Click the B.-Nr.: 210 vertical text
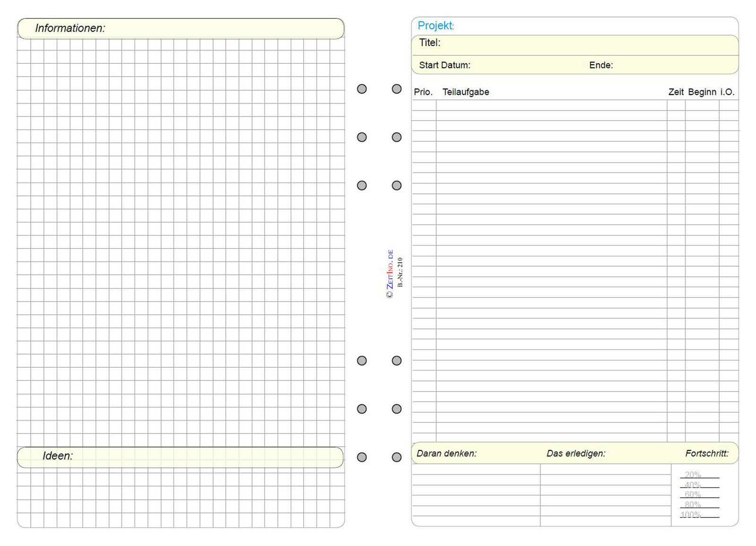 (x=400, y=272)
